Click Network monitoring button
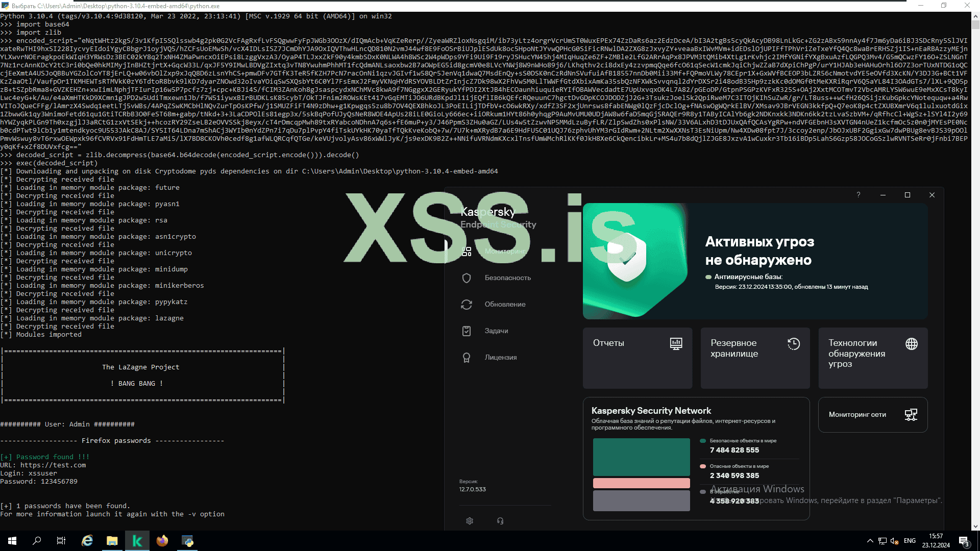Screen dimensions: 980x551 click(x=873, y=415)
